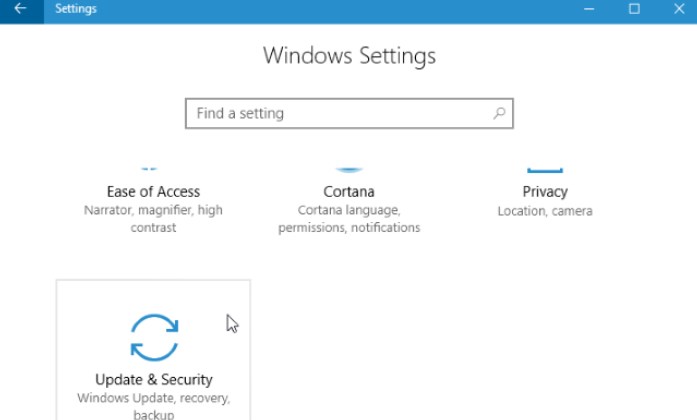Image resolution: width=697 pixels, height=420 pixels.
Task: Click the 'Windows Settings' page heading
Action: click(349, 55)
